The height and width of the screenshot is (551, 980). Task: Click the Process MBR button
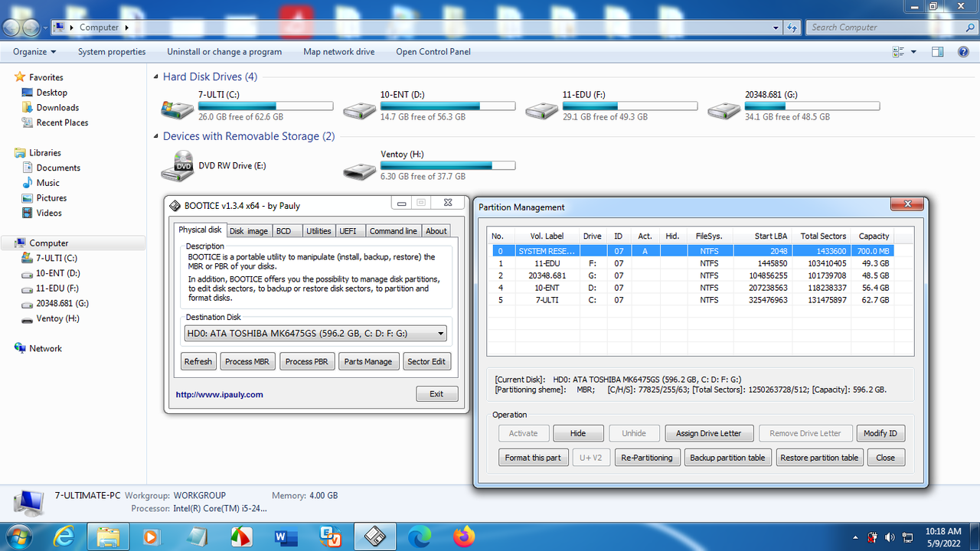click(247, 362)
